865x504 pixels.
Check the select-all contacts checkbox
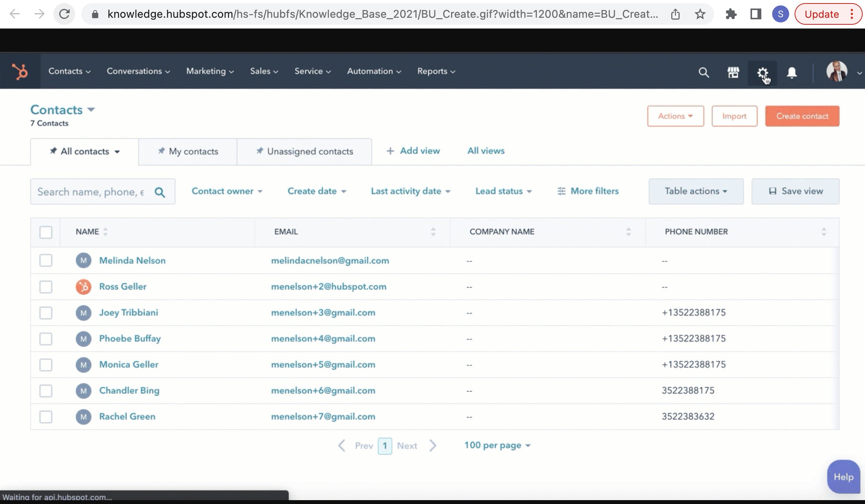click(x=46, y=232)
